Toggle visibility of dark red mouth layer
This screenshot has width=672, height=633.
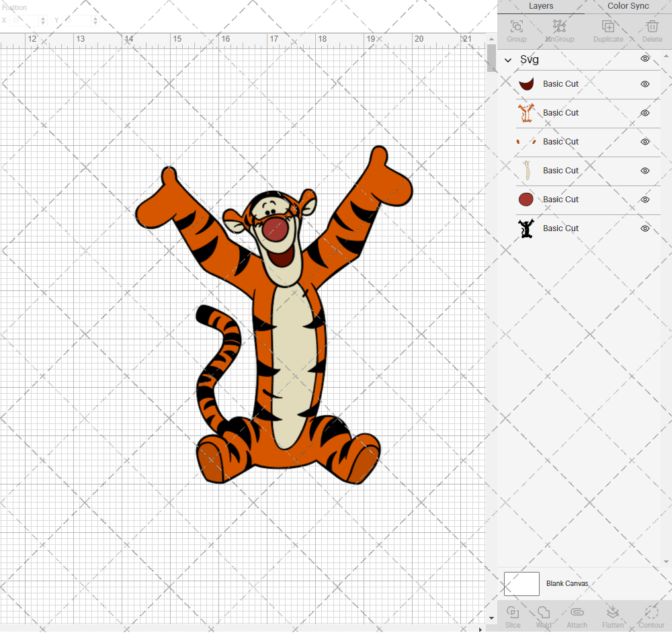coord(644,84)
